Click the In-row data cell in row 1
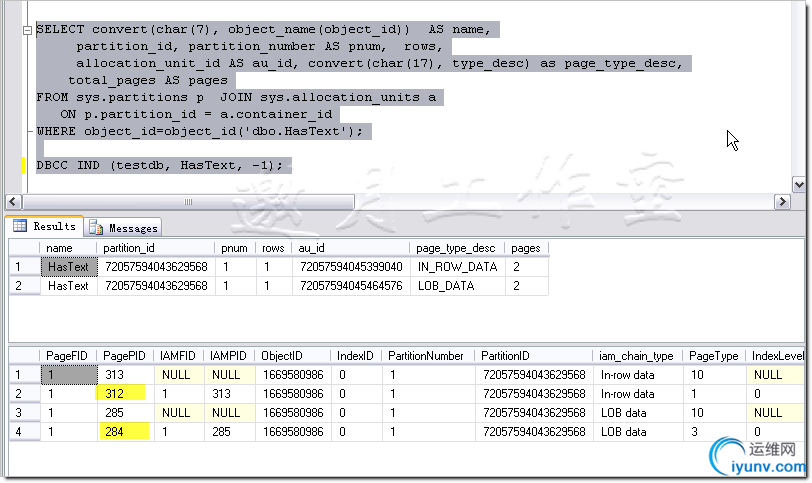812x483 pixels. (637, 375)
